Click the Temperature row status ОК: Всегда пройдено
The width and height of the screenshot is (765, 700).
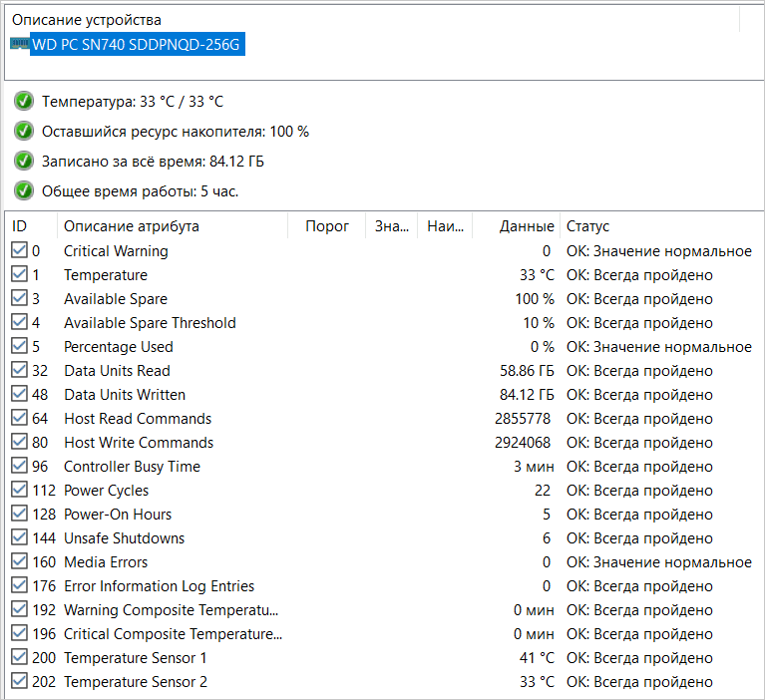point(639,275)
